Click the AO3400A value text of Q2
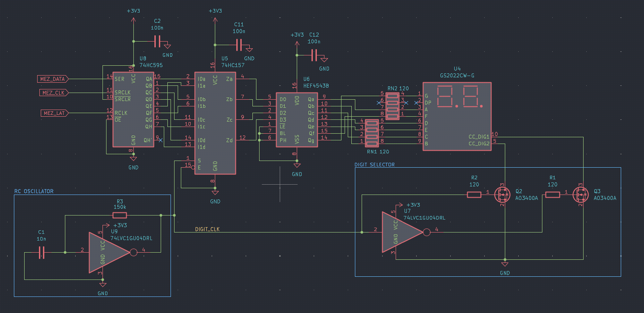The height and width of the screenshot is (313, 644). pyautogui.click(x=527, y=198)
